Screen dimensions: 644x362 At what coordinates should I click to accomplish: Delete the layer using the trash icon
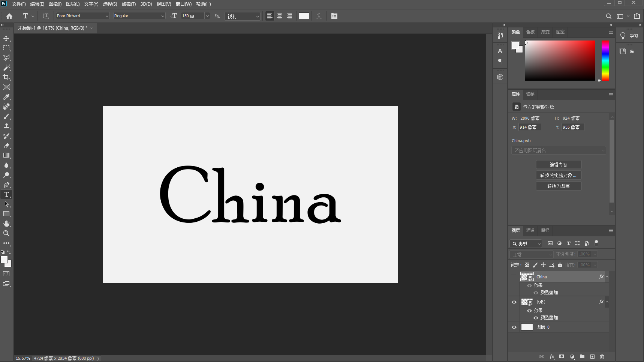coord(602,357)
